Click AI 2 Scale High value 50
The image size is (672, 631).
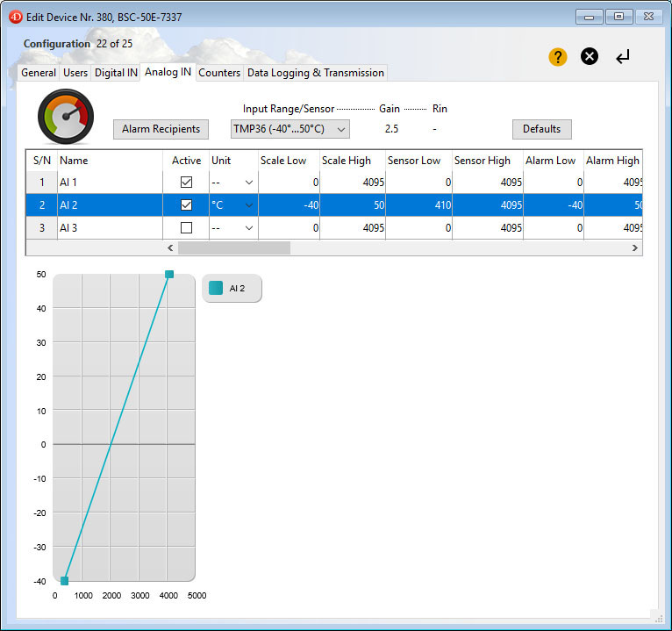tap(353, 204)
